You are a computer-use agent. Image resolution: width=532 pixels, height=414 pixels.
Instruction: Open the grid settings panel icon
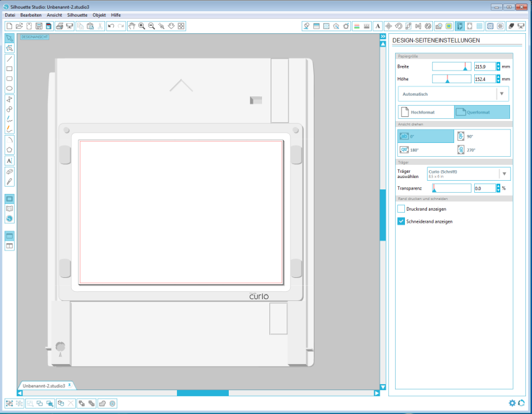tap(479, 26)
